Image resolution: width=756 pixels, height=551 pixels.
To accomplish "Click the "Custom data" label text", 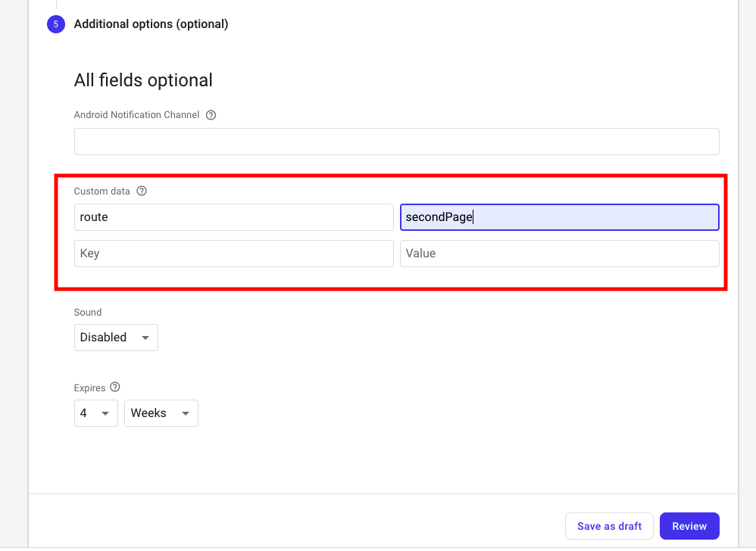I will pos(102,191).
